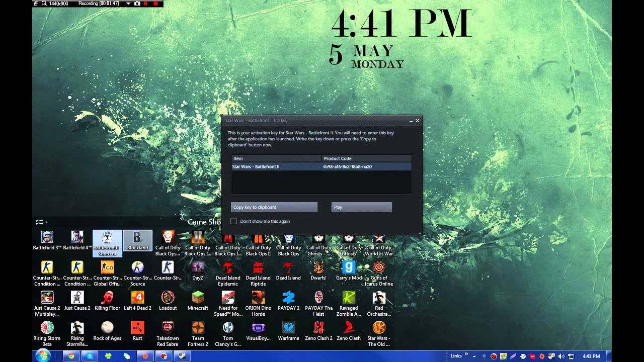Pause the recording

[146, 4]
